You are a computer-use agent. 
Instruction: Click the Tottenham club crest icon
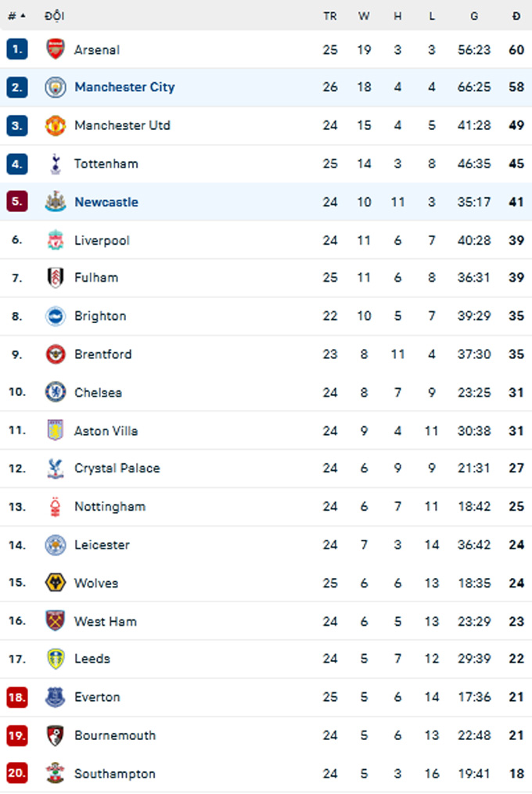[56, 163]
